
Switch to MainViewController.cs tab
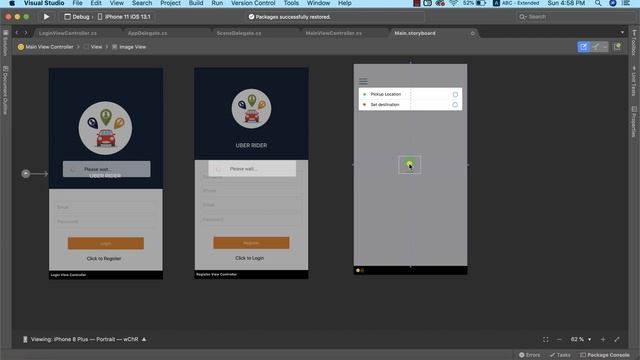click(x=333, y=33)
